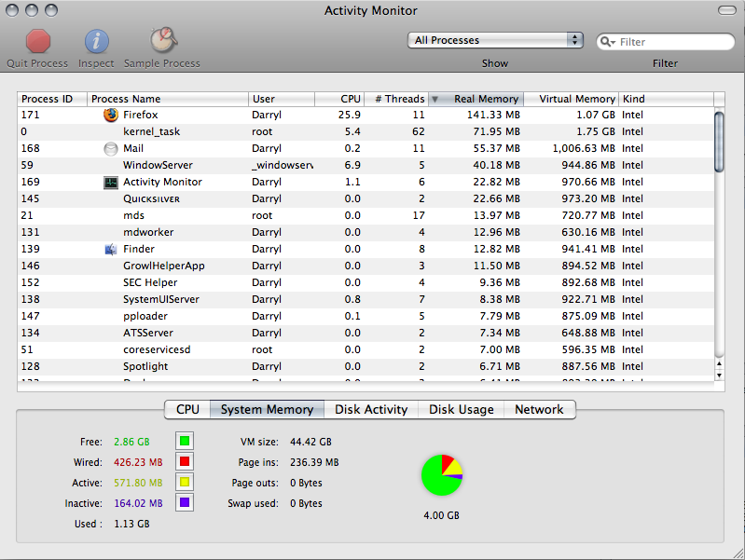745x560 pixels.
Task: Click the 571.80 MB Active value
Action: click(x=138, y=483)
